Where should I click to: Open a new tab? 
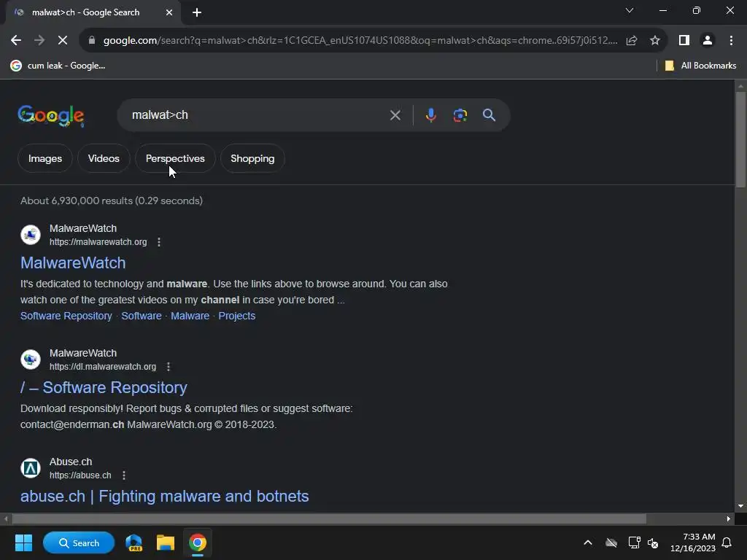coord(197,12)
